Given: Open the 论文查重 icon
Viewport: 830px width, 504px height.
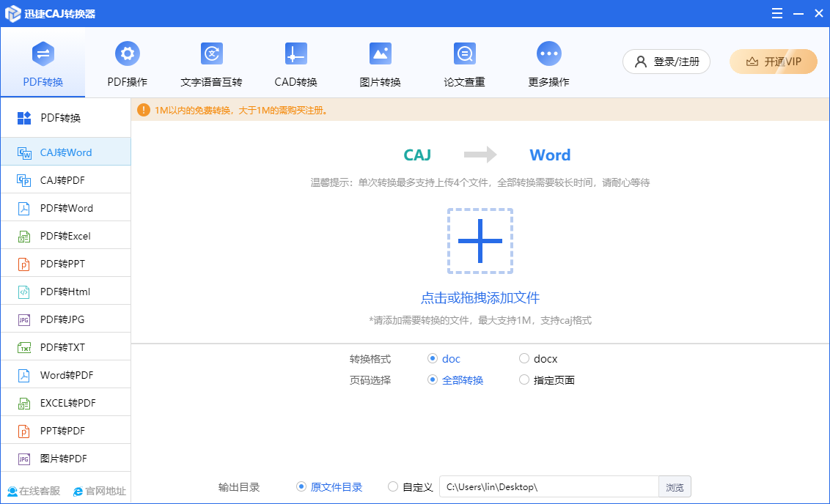Looking at the screenshot, I should (x=464, y=54).
